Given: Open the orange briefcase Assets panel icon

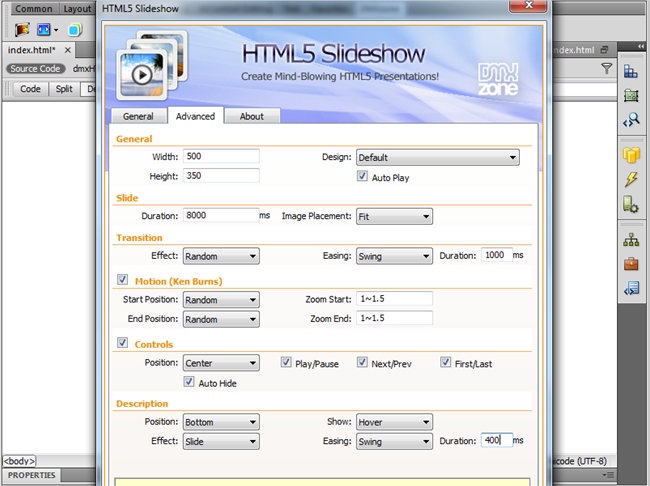Looking at the screenshot, I should click(x=631, y=264).
